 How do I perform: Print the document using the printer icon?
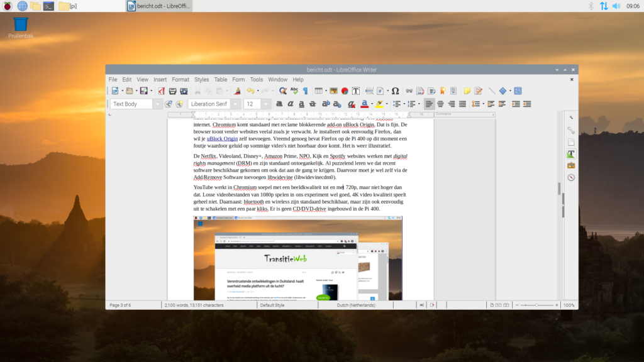click(172, 90)
